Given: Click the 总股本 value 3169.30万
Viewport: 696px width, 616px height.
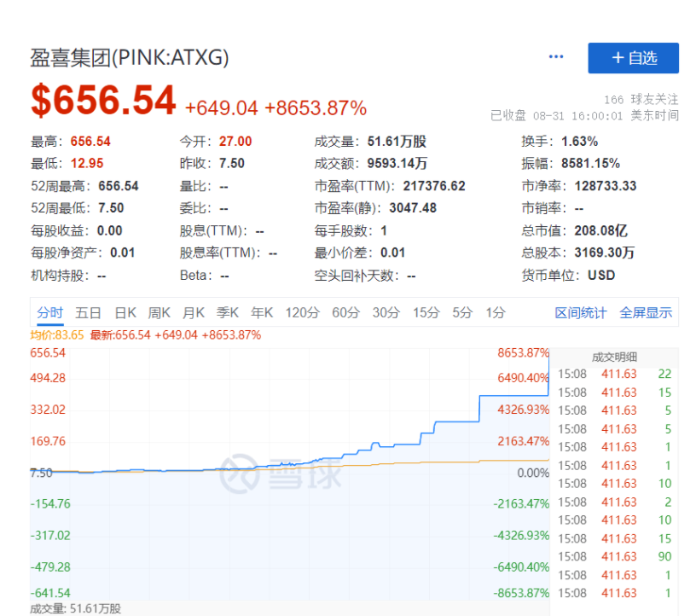Looking at the screenshot, I should (605, 253).
